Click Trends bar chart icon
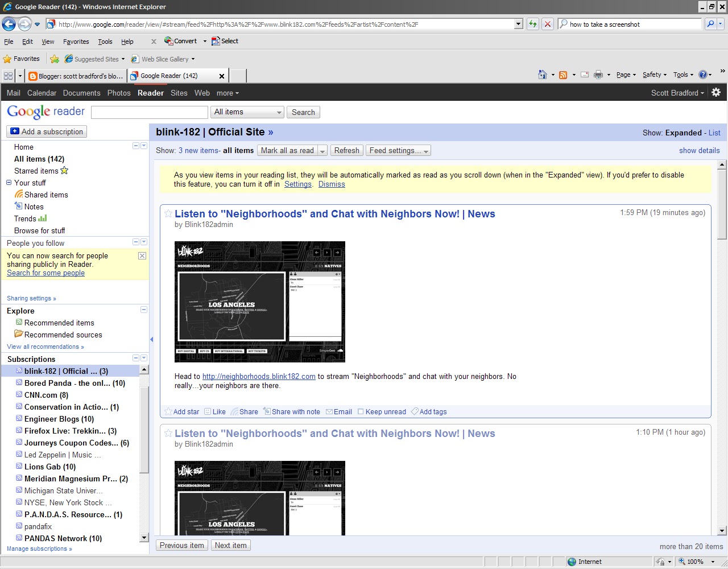Screen dimensions: 728x569 click(x=43, y=218)
